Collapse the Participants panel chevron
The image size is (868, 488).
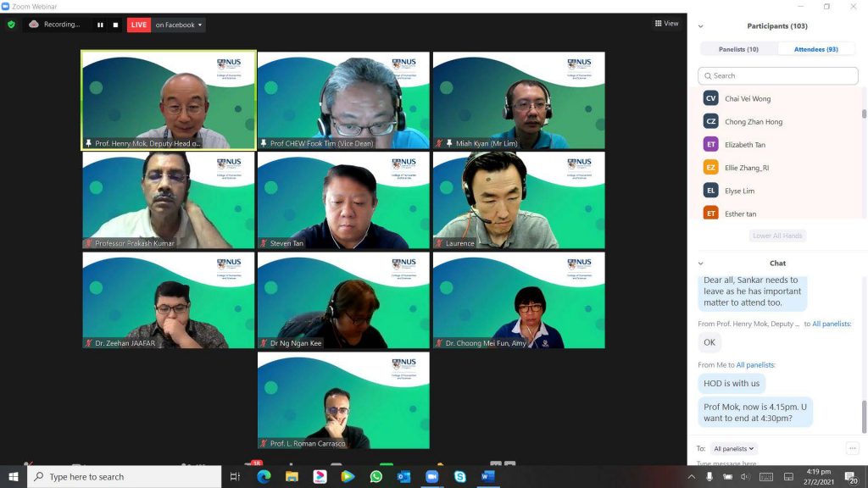pyautogui.click(x=700, y=26)
